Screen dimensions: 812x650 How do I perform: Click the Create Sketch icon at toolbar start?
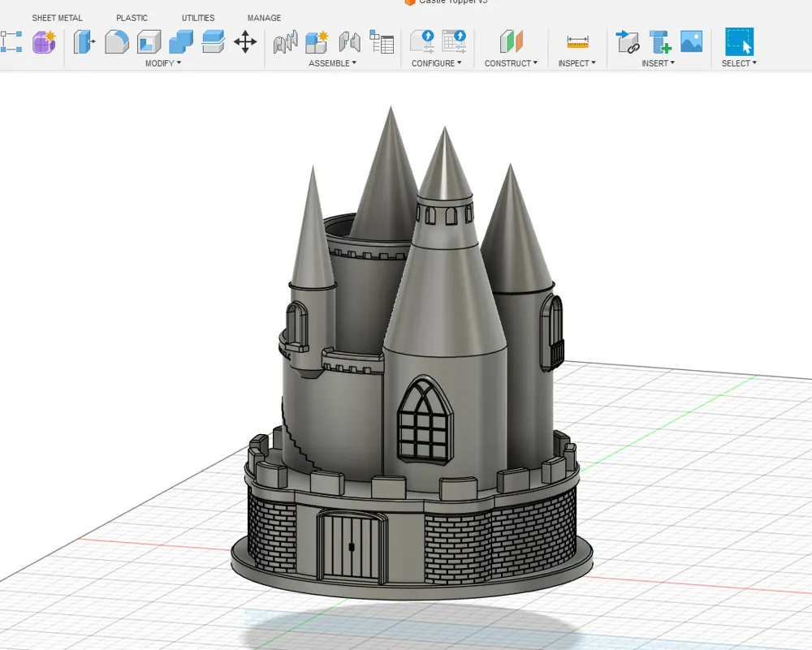tap(11, 42)
